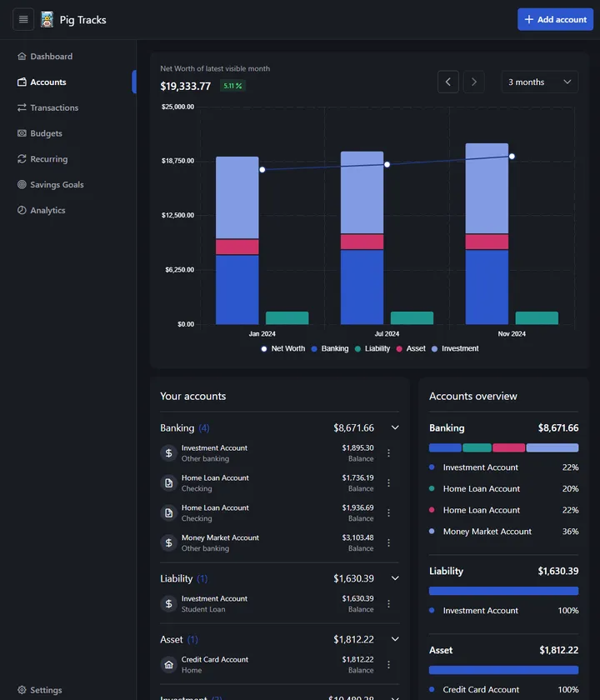Image resolution: width=600 pixels, height=700 pixels.
Task: Collapse the Liability accounts group
Action: click(x=395, y=578)
